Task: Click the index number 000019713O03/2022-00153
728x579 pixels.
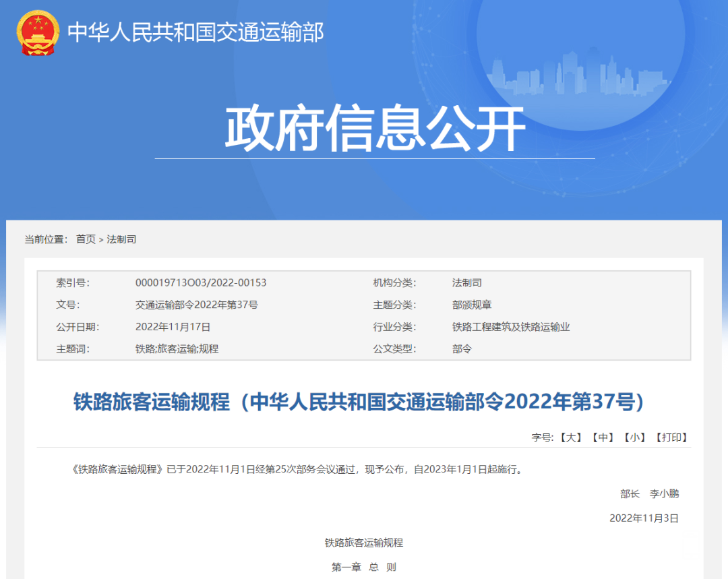Action: (x=201, y=283)
